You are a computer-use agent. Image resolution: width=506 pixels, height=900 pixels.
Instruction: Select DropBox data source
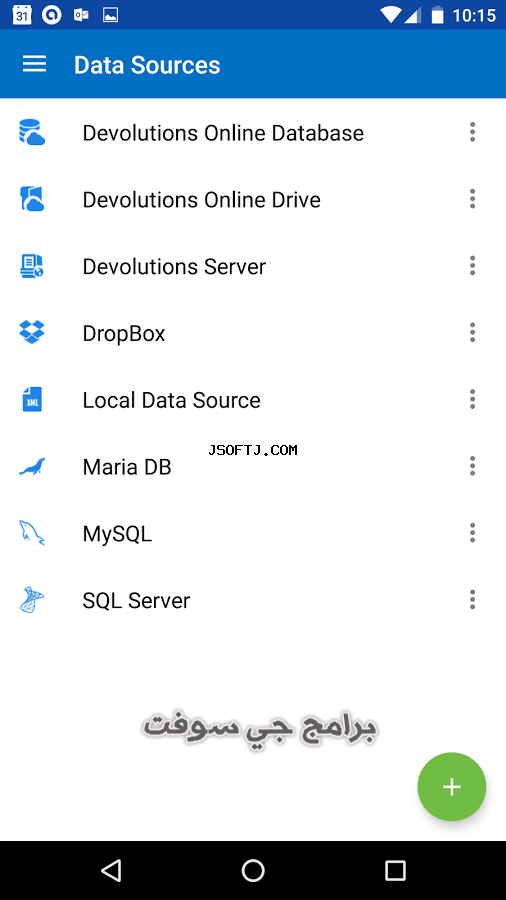pyautogui.click(x=253, y=333)
